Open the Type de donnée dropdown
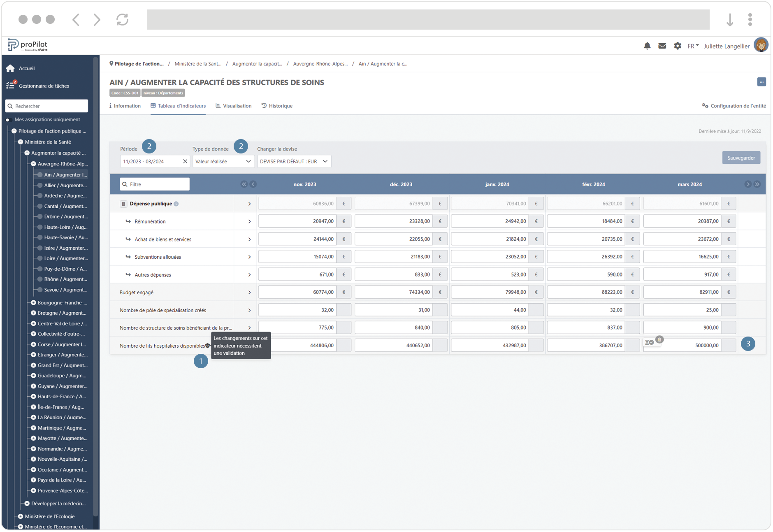773x532 pixels. pos(223,162)
